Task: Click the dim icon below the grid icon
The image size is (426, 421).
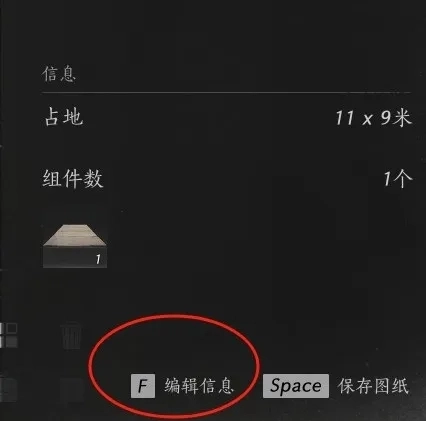Action: click(x=8, y=389)
